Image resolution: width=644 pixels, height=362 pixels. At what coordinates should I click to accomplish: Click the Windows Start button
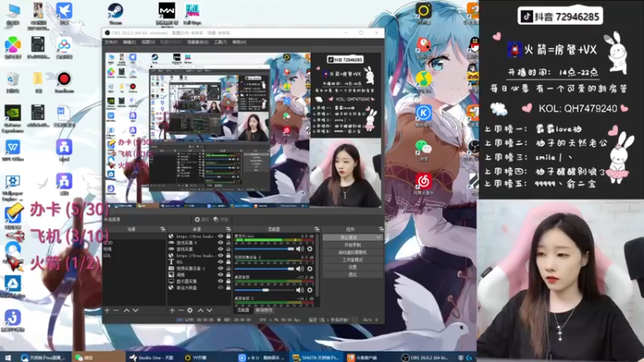tap(7, 357)
